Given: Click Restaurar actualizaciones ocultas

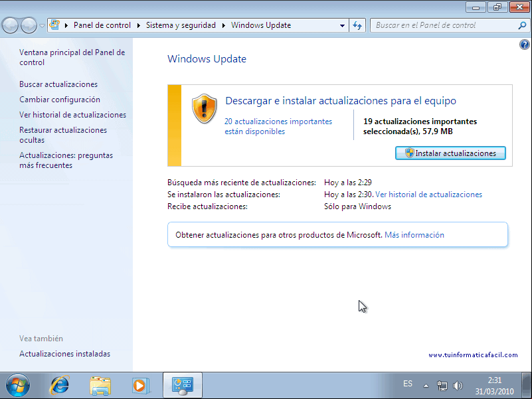Looking at the screenshot, I should point(63,135).
